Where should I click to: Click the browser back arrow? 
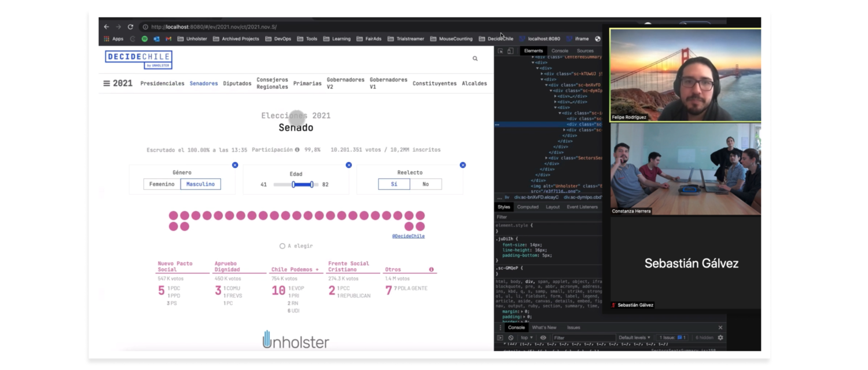[x=106, y=27]
